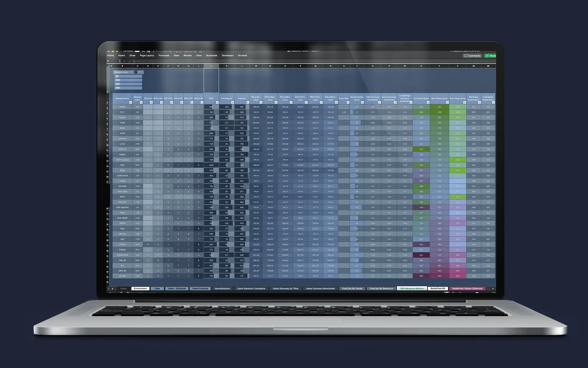Filter by SMG in the Weapon Class slicer
Screen dimensions: 588x368
(x=128, y=88)
